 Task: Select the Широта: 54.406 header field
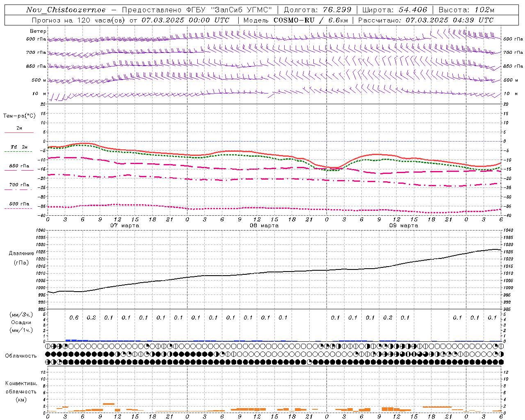(395, 10)
